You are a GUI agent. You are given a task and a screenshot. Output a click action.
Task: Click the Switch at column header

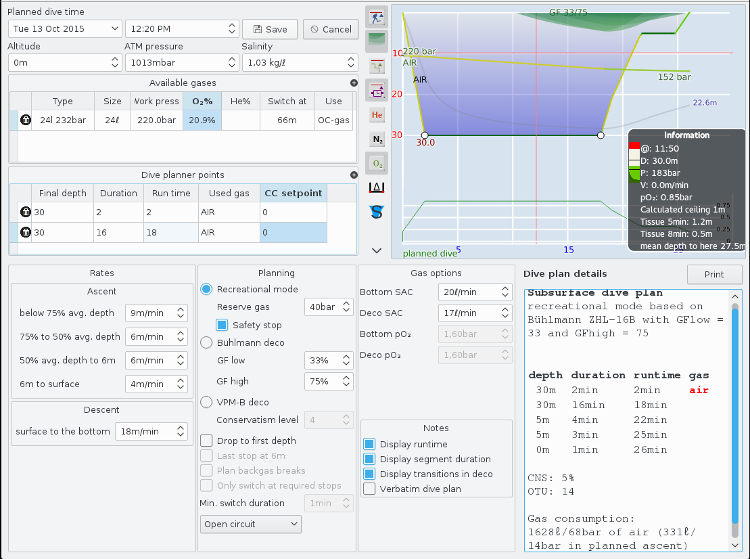coord(288,101)
